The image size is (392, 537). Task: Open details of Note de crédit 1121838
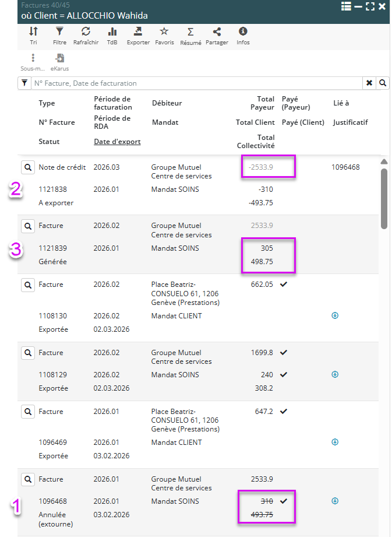point(27,167)
